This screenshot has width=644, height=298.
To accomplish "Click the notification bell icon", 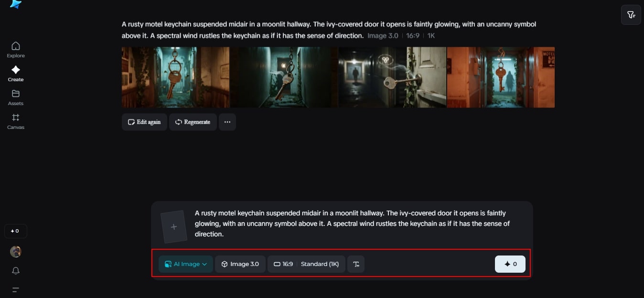I will point(16,271).
